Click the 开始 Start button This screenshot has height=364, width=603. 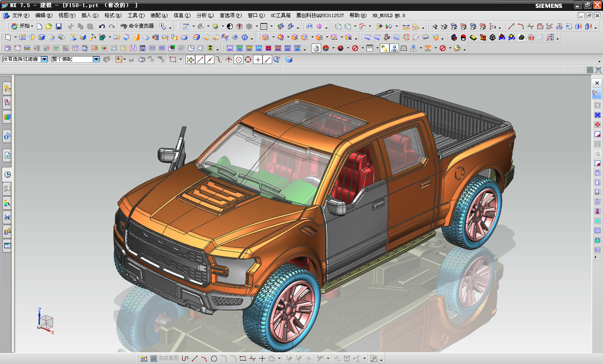click(22, 26)
